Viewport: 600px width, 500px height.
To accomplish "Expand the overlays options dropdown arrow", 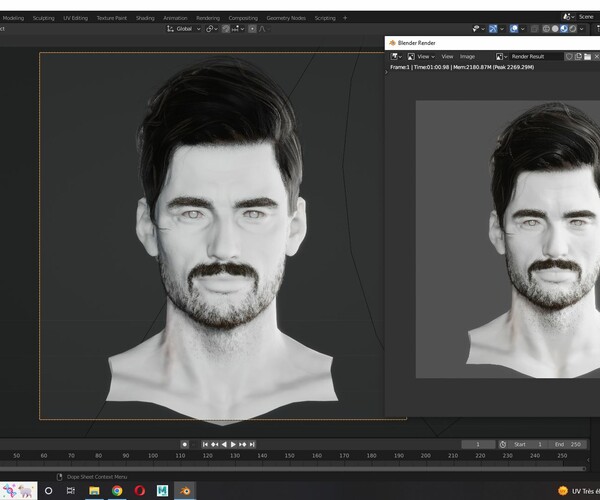I will [523, 29].
